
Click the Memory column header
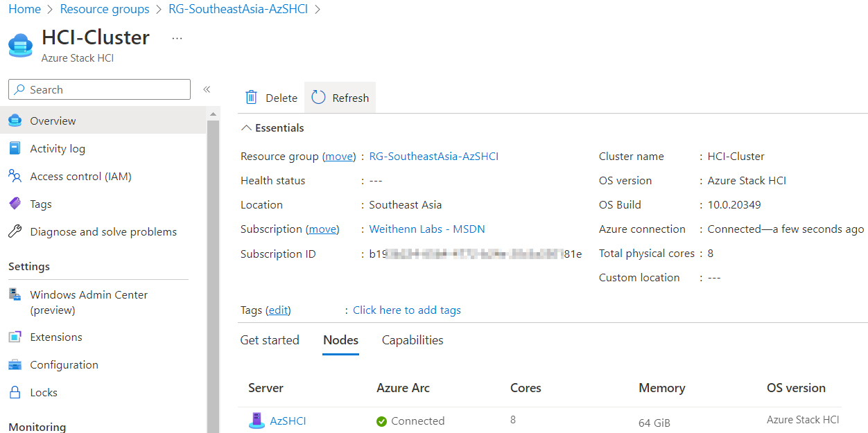tap(662, 388)
